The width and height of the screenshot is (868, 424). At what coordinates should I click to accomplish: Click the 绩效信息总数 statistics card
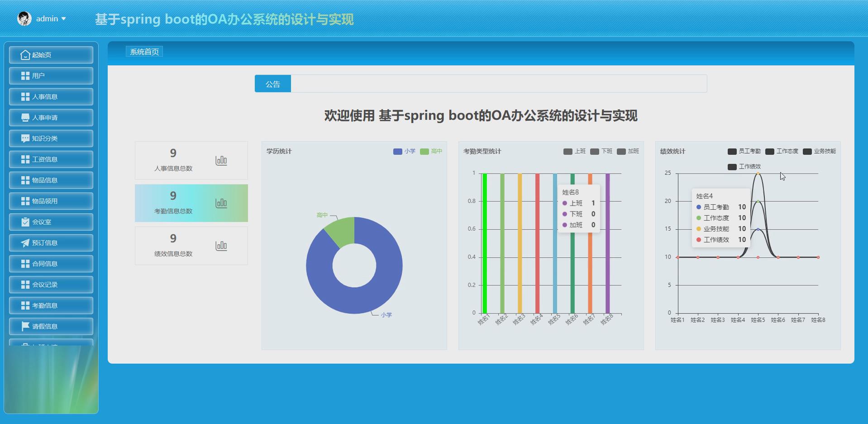pyautogui.click(x=191, y=246)
